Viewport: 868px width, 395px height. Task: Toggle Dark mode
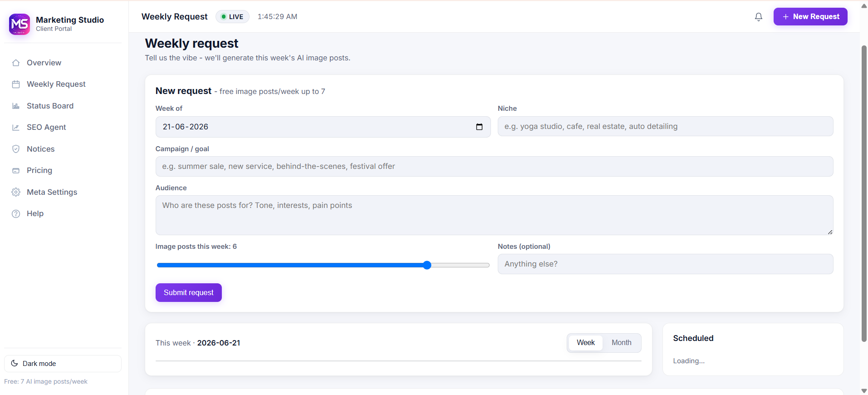pos(63,363)
